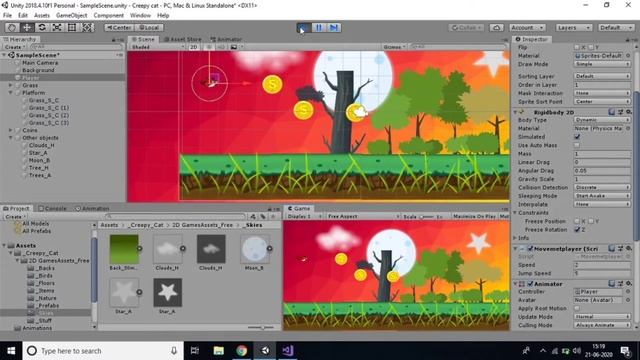Click the Play button
Screen dimensions: 640x360
click(x=304, y=27)
